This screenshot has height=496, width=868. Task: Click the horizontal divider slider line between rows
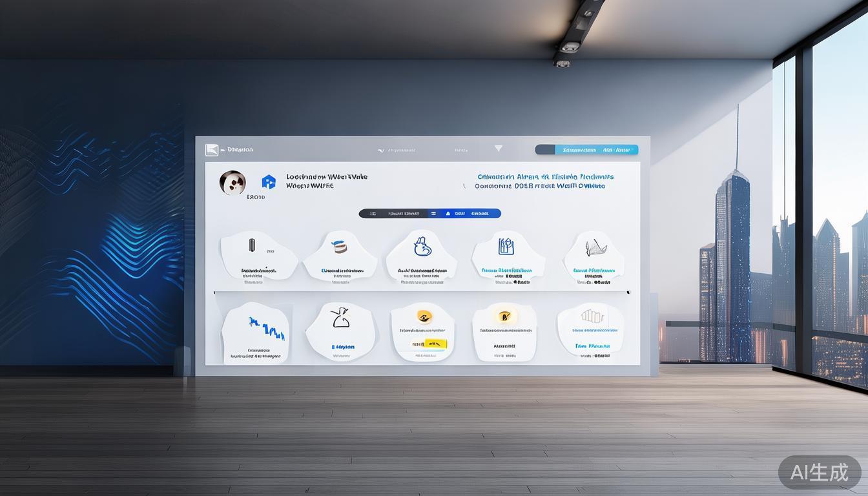[421, 293]
